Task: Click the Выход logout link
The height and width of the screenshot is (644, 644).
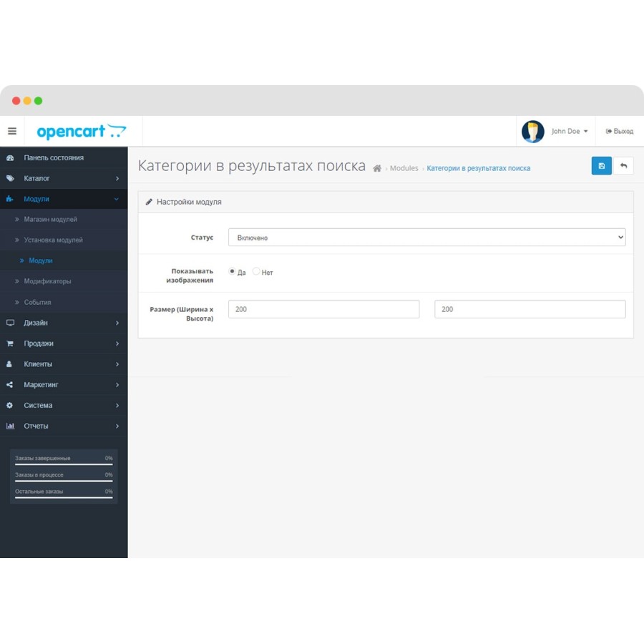Action: pos(620,132)
